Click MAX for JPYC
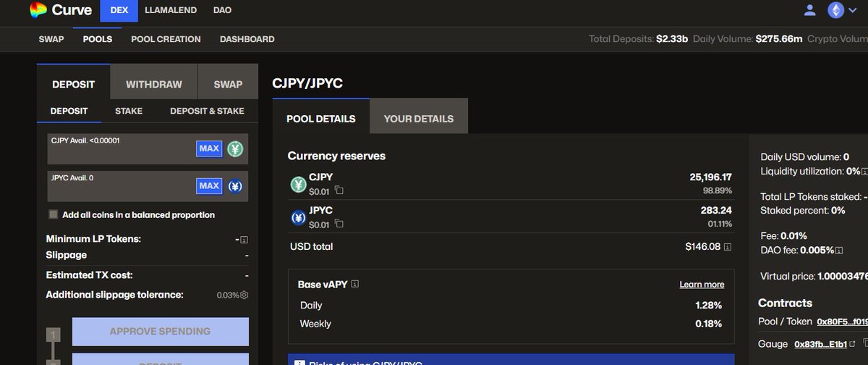This screenshot has height=365, width=868. point(209,186)
